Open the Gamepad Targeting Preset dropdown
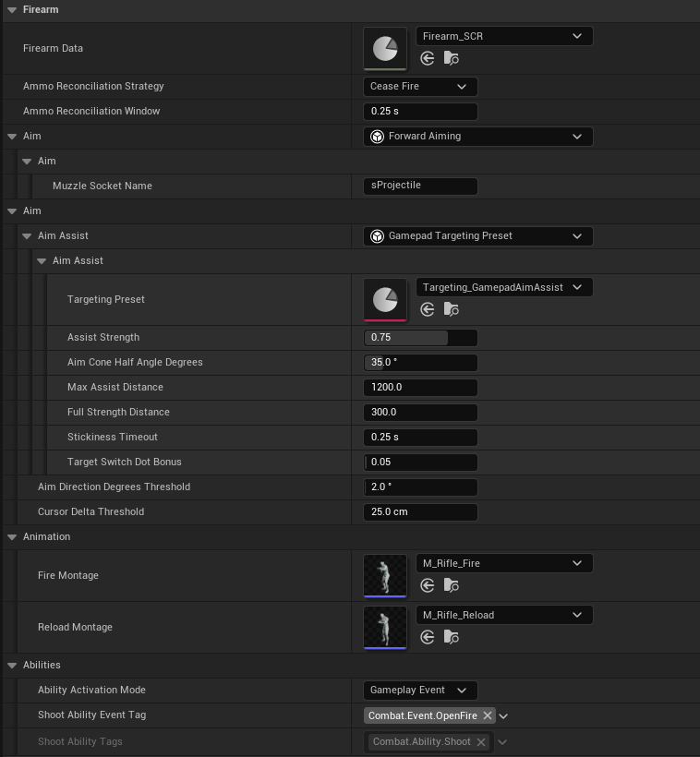Screen dimensions: 700x757 pos(477,236)
